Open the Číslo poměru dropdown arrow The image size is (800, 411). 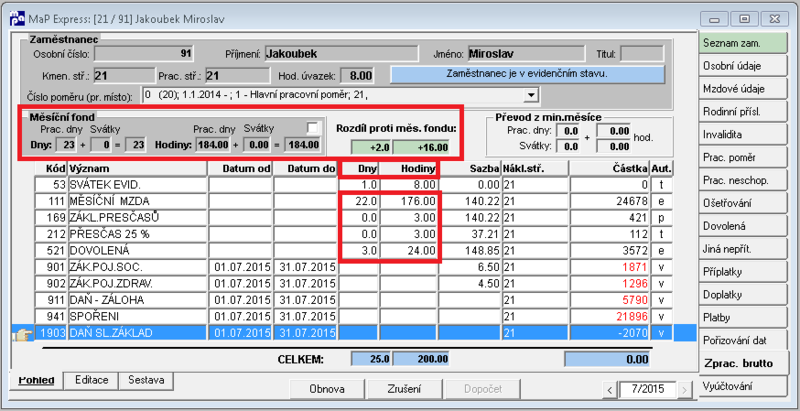[x=532, y=95]
